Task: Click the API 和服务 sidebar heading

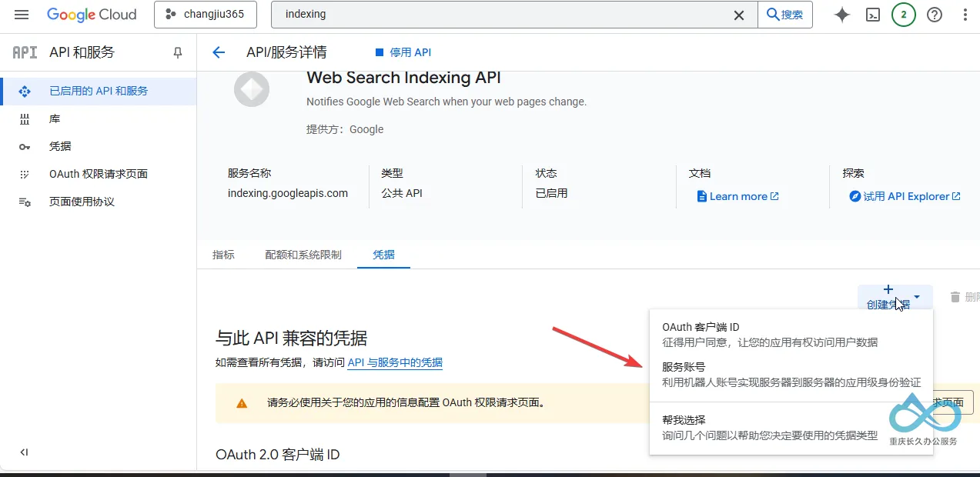Action: [x=82, y=52]
